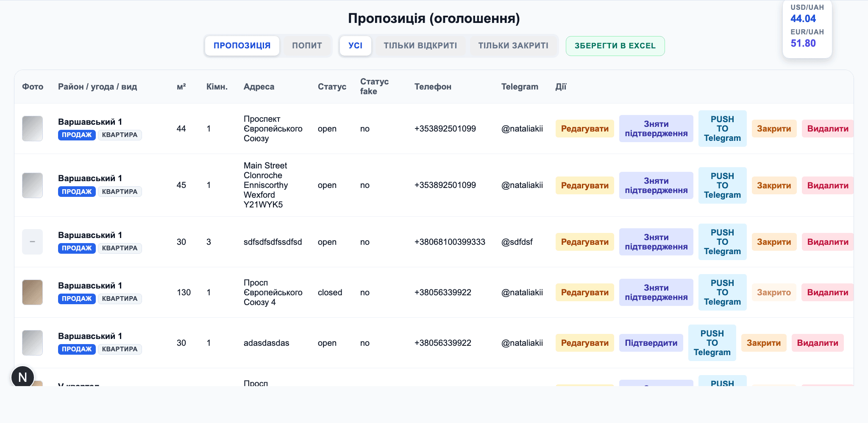Click ЗБЕРЕГТИ В EXCEL button

click(615, 46)
